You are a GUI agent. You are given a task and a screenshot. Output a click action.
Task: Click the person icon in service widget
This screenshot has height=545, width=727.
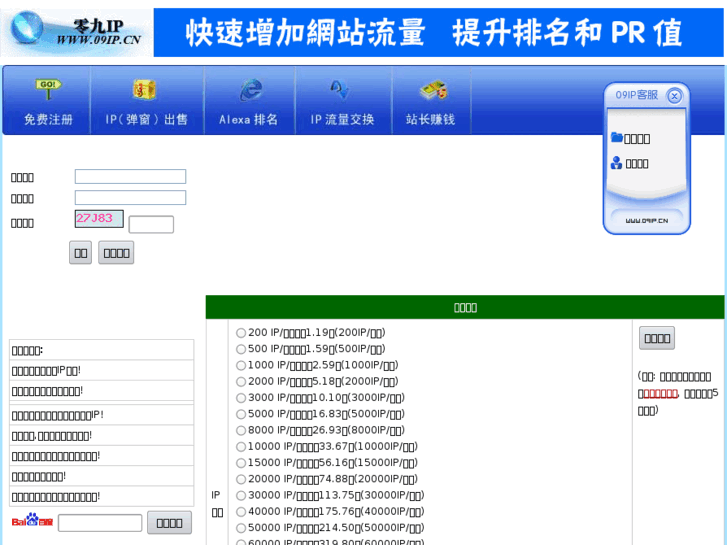[616, 163]
